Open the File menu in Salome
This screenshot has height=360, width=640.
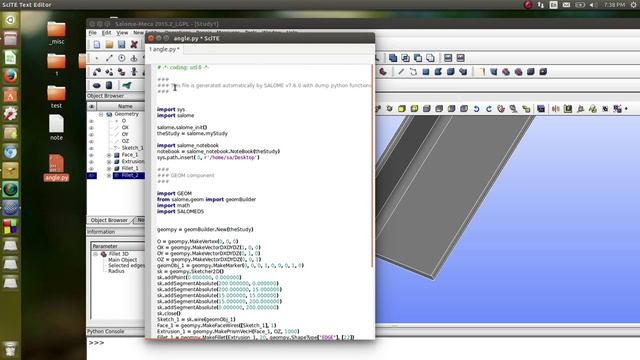point(93,33)
